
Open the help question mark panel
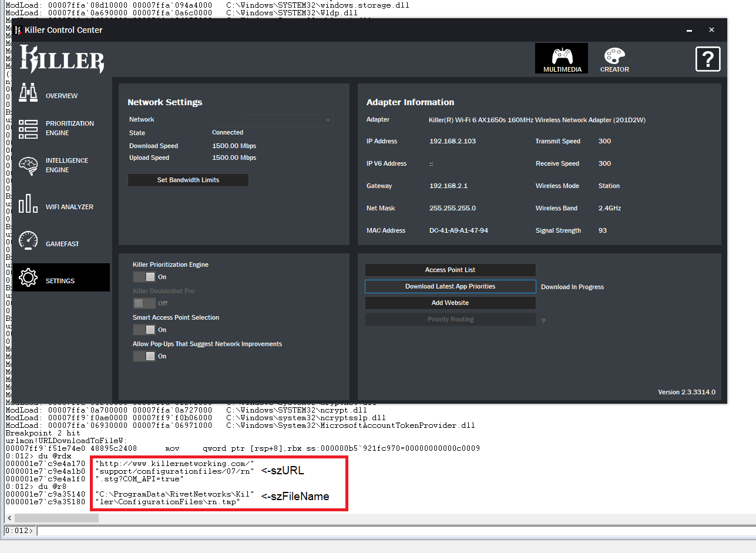click(x=707, y=59)
